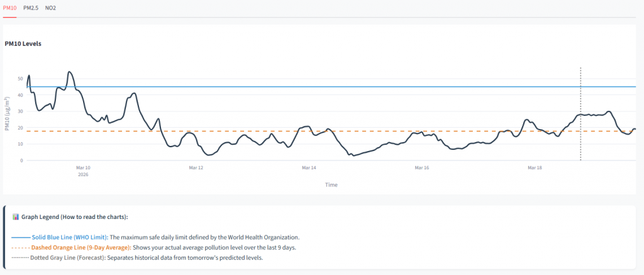
Task: Click the 'PM10 Levels' chart title
Action: (x=23, y=44)
